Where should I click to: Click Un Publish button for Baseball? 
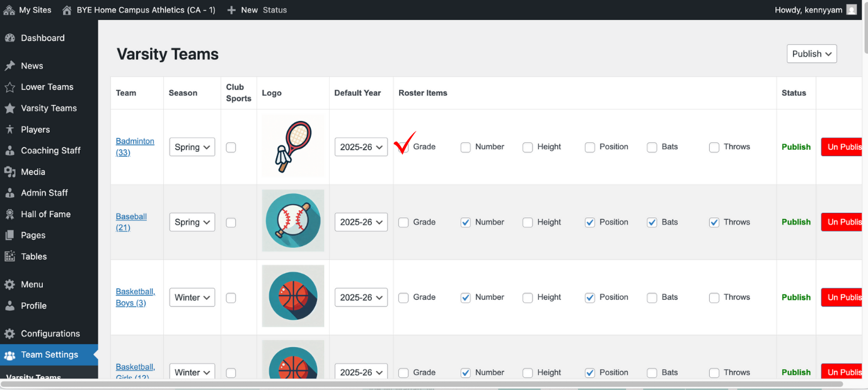[842, 222]
